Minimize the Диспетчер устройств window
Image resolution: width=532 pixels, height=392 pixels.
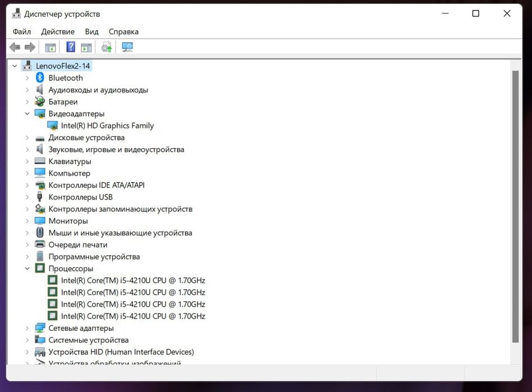pyautogui.click(x=445, y=13)
